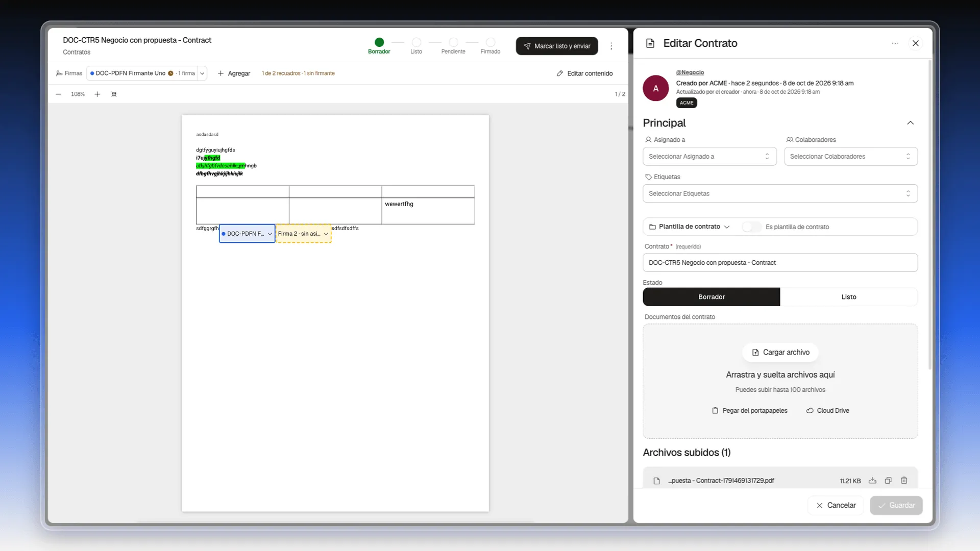
Task: Click the Colaboradores people icon
Action: coord(790,140)
